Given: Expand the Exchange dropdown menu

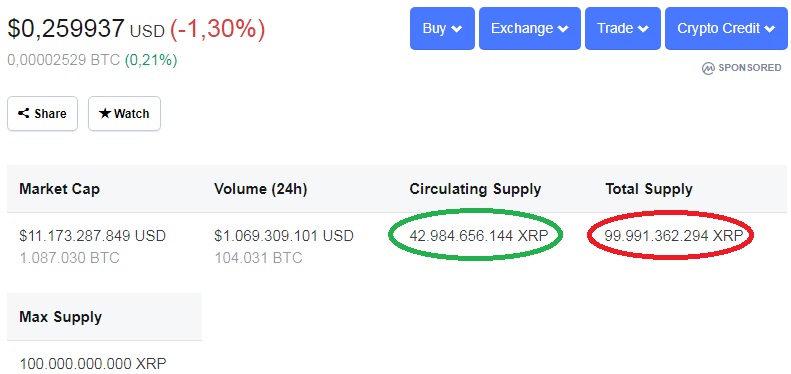Looking at the screenshot, I should 530,28.
